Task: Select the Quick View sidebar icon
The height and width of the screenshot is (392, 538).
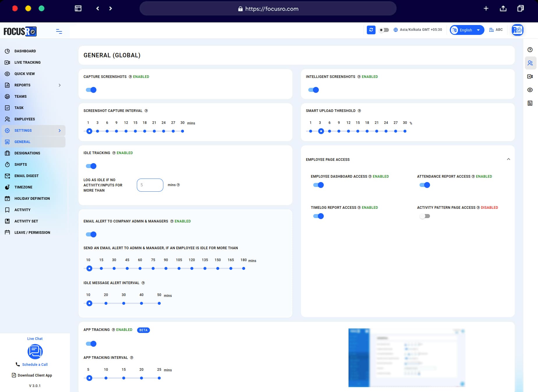Action: (7, 74)
